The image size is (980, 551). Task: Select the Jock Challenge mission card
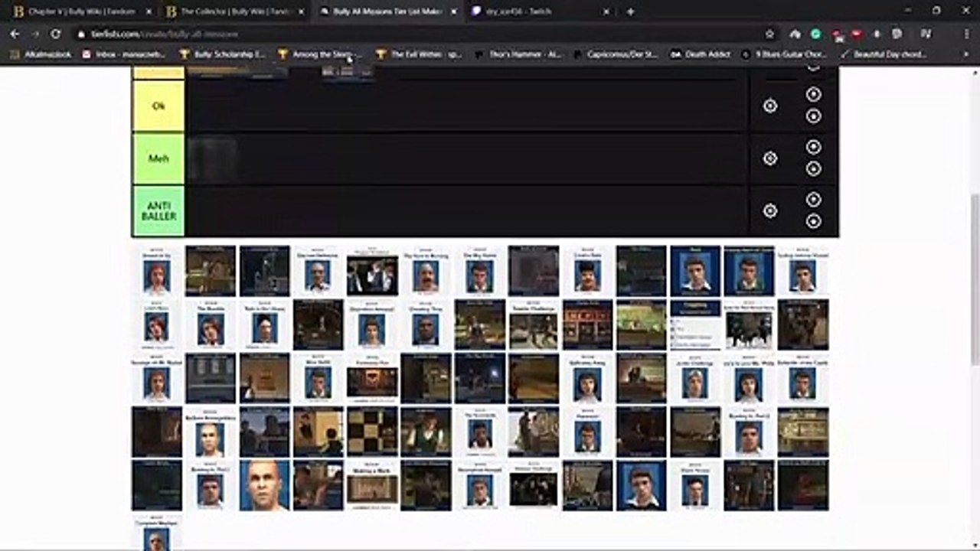point(695,378)
